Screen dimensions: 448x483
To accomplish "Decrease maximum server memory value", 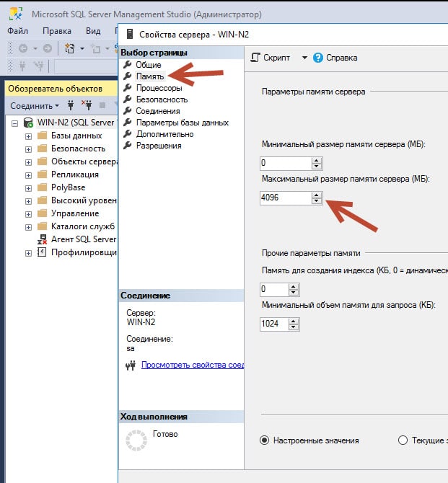I will (317, 201).
